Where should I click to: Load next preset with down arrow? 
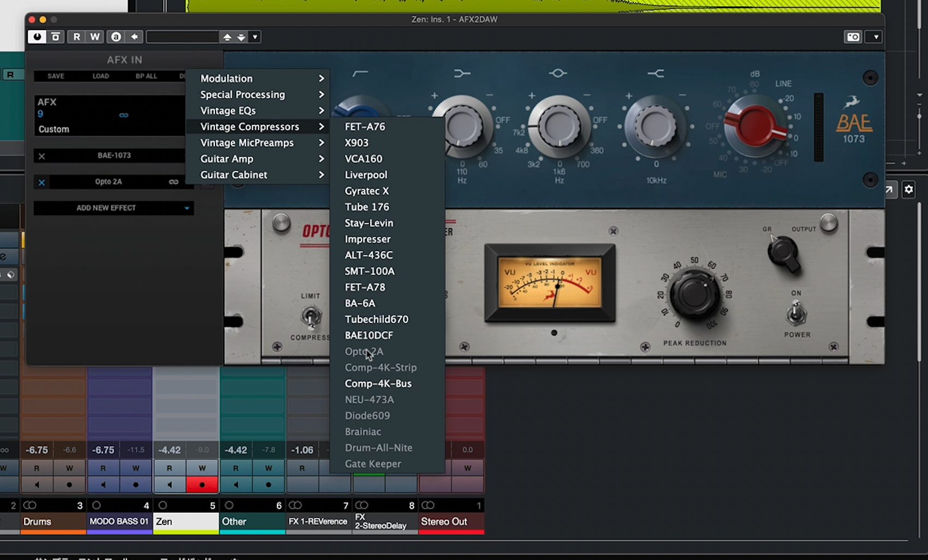pos(241,37)
